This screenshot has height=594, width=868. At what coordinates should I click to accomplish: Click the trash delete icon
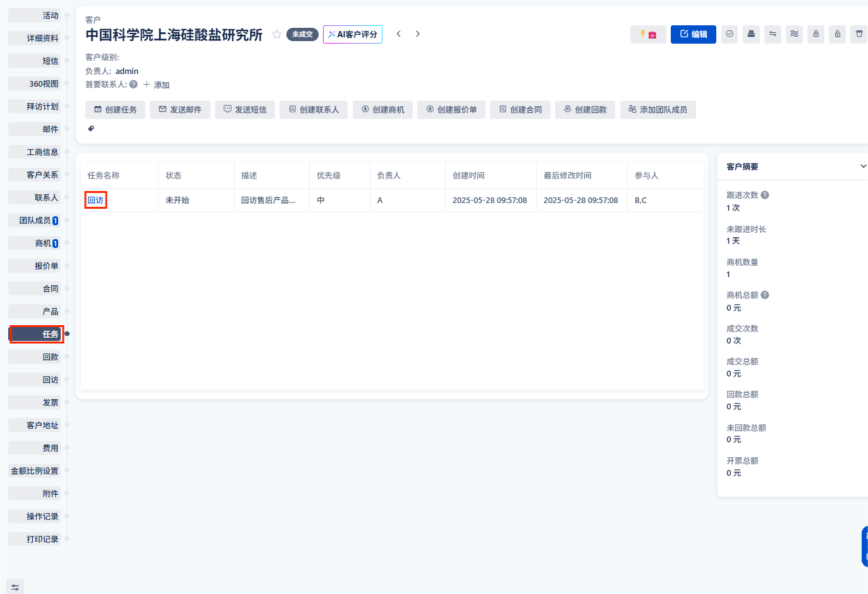859,34
